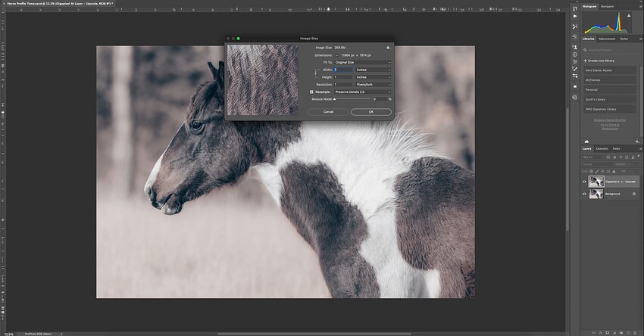Open the Fit To Original Size dropdown
Viewport: 644px width, 336px height.
(363, 62)
